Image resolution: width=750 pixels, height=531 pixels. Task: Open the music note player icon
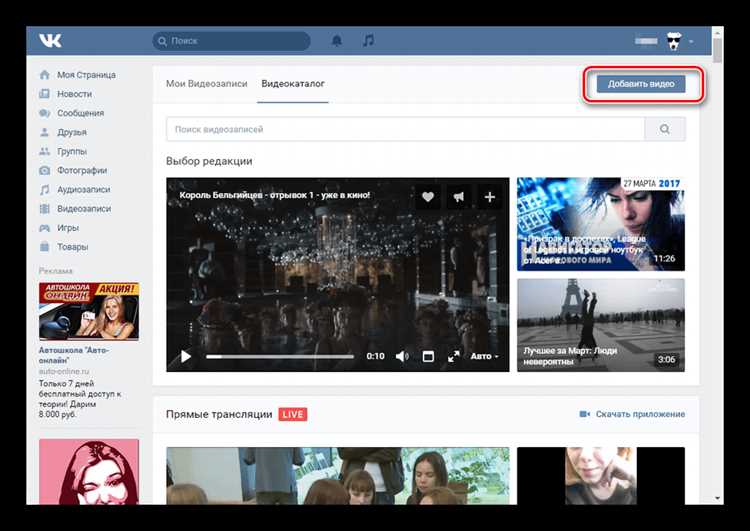(x=368, y=41)
